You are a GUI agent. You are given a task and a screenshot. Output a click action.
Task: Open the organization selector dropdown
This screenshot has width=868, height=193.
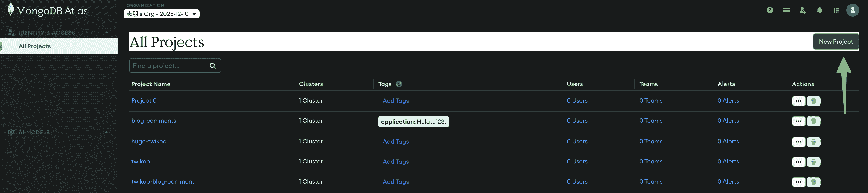coord(161,14)
